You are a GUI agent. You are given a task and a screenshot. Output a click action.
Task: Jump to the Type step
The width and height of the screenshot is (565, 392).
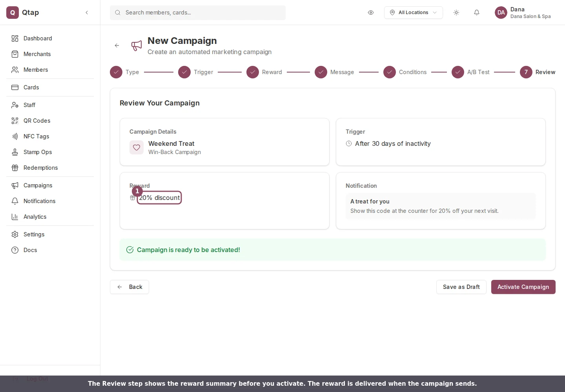click(124, 72)
